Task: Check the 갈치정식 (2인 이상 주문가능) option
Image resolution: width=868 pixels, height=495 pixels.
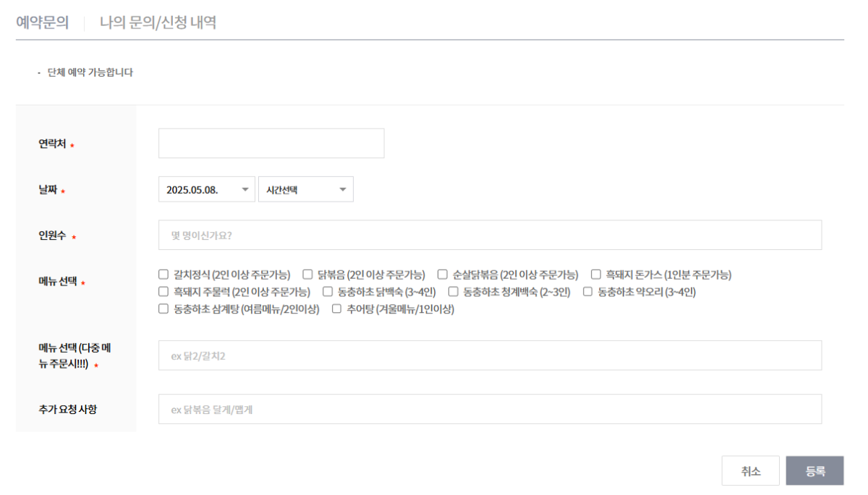Action: pos(163,275)
